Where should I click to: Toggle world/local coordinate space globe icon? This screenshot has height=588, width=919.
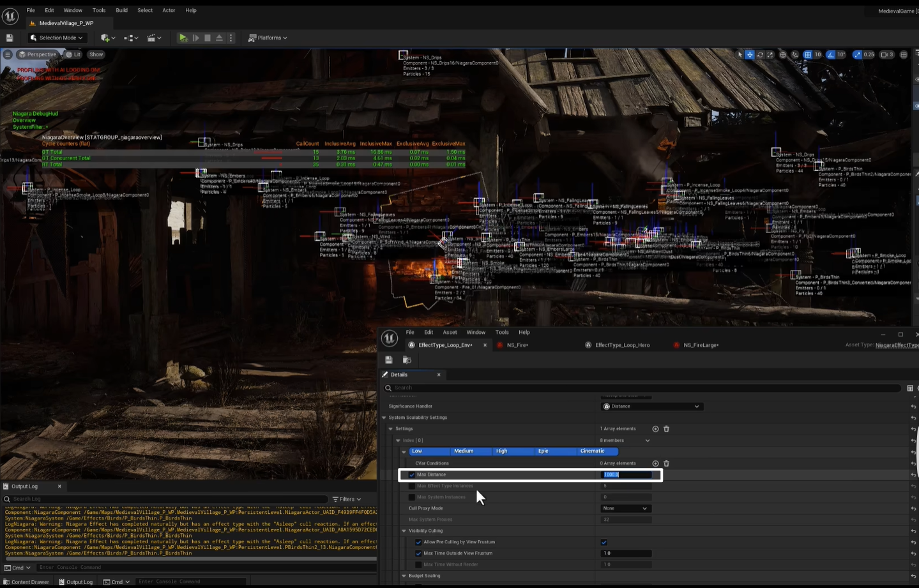pos(783,55)
